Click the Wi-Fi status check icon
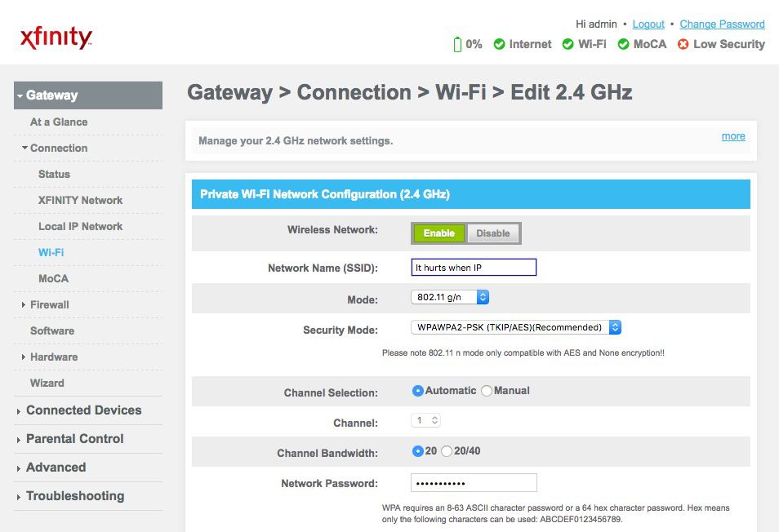779x532 pixels. 568,44
